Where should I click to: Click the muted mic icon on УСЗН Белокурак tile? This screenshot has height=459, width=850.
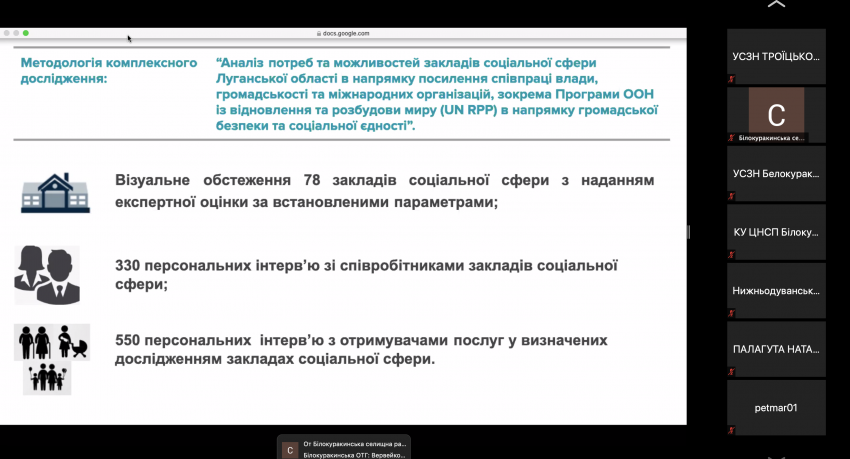pyautogui.click(x=731, y=196)
